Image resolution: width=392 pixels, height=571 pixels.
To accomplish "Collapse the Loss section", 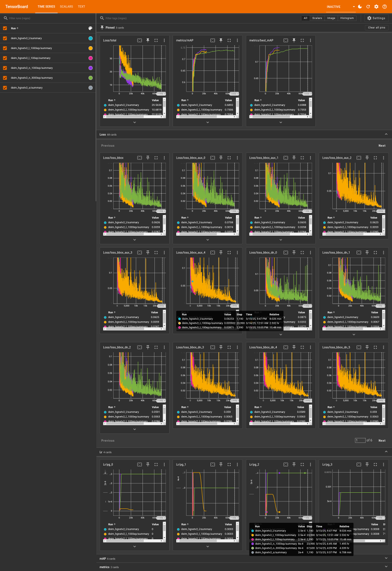I will pos(386,135).
